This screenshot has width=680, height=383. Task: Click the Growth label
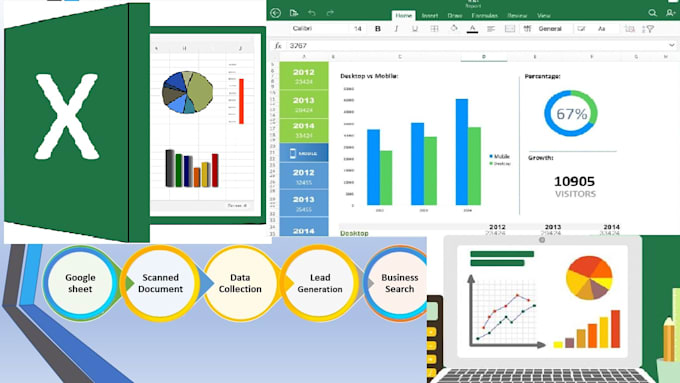(540, 158)
